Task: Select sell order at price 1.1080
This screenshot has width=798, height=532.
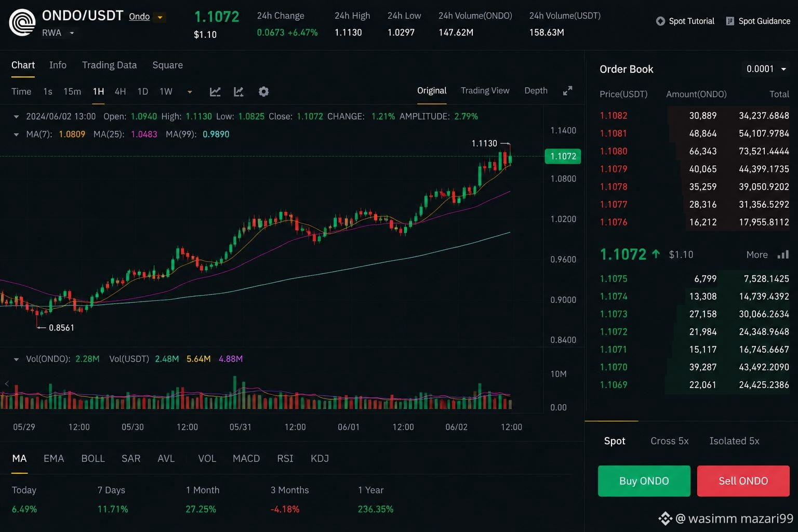Action: click(694, 151)
